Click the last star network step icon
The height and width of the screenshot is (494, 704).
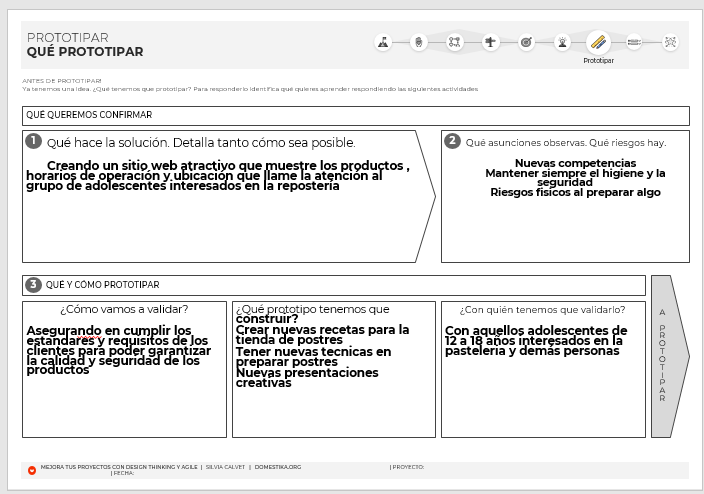(670, 42)
